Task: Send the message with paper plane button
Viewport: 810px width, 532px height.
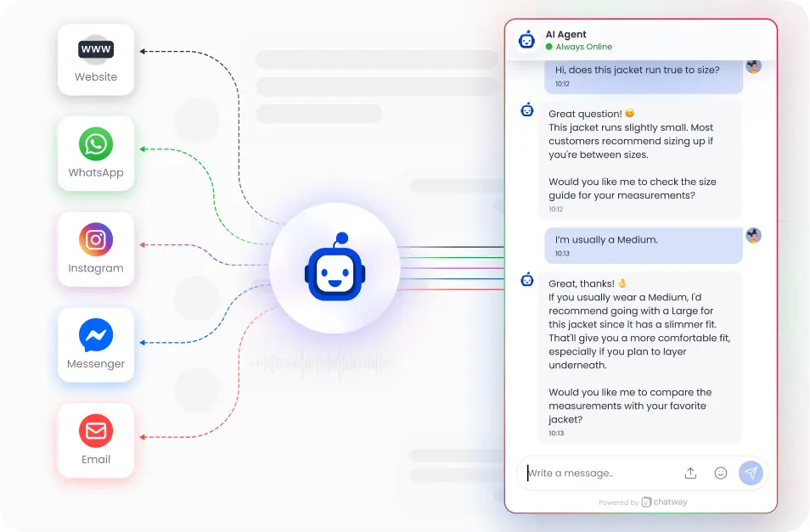Action: [751, 473]
